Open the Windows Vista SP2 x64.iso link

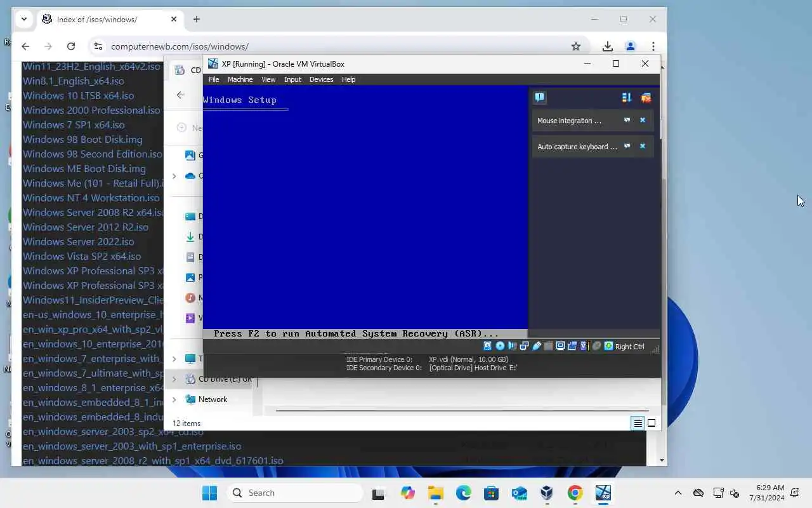click(82, 256)
